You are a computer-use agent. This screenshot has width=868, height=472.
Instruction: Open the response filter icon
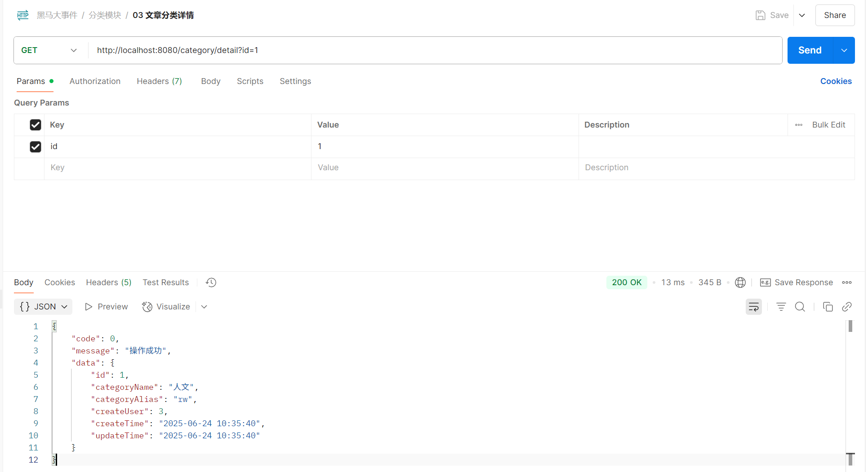781,307
